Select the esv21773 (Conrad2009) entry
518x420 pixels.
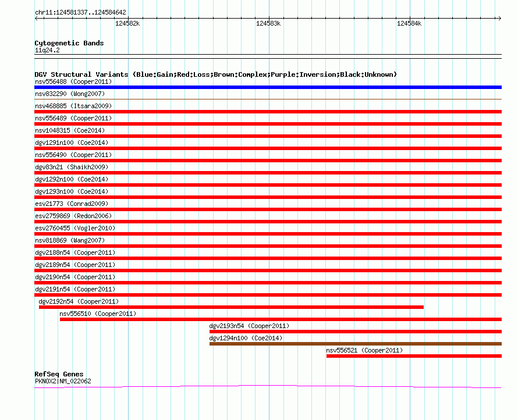click(72, 204)
